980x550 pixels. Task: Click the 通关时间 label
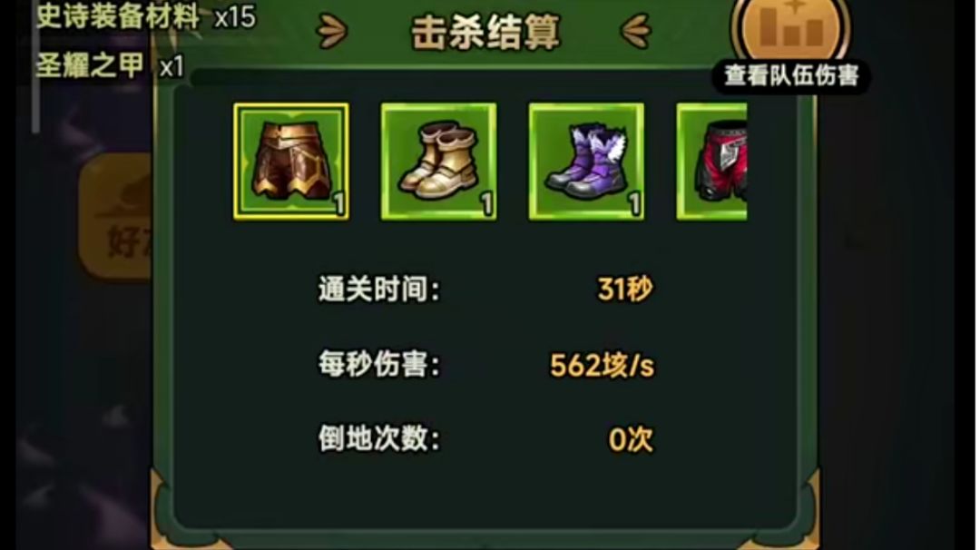[x=378, y=290]
